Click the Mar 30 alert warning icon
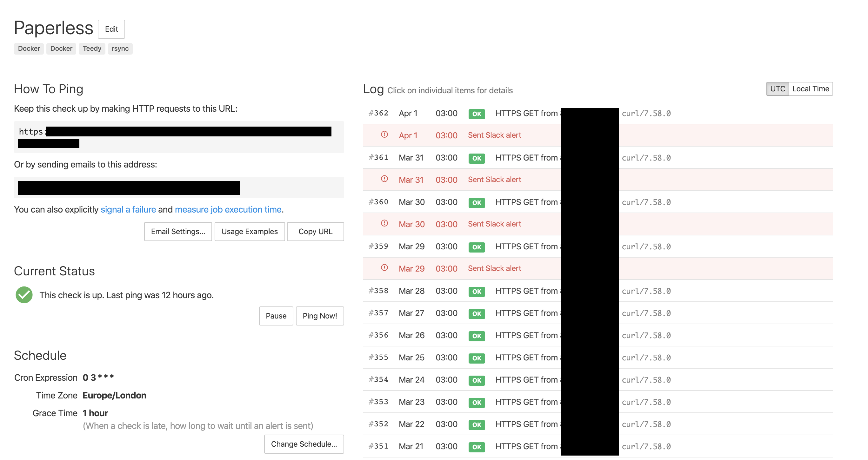This screenshot has height=460, width=868. [384, 223]
